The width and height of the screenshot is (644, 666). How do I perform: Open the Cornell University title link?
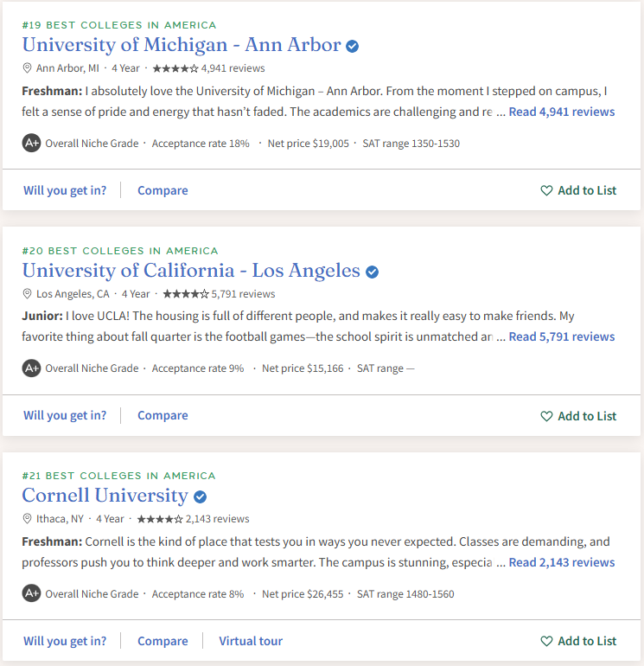point(105,496)
